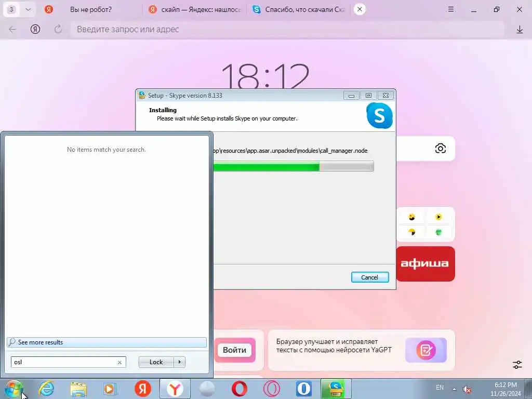Open Yandex home "Я" button in toolbar
The image size is (532, 399).
pyautogui.click(x=35, y=29)
